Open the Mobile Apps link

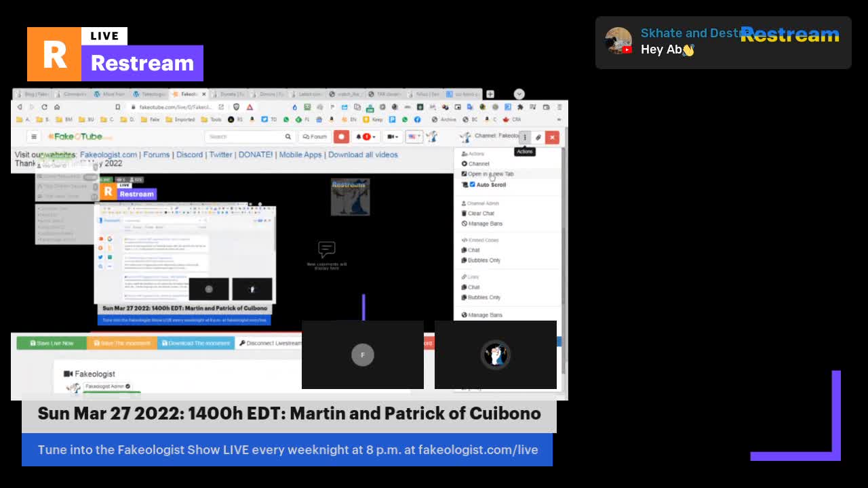click(300, 155)
